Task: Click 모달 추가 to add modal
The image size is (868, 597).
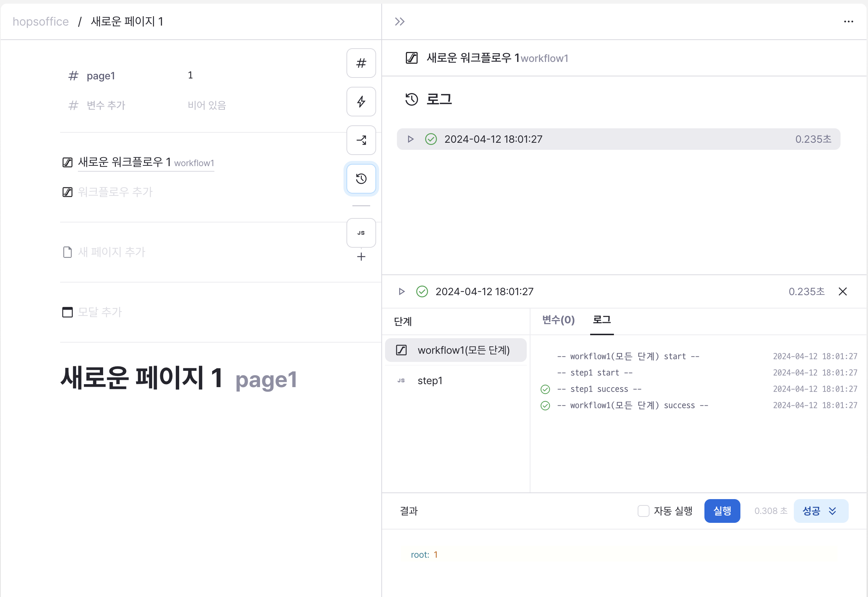Action: pyautogui.click(x=100, y=312)
